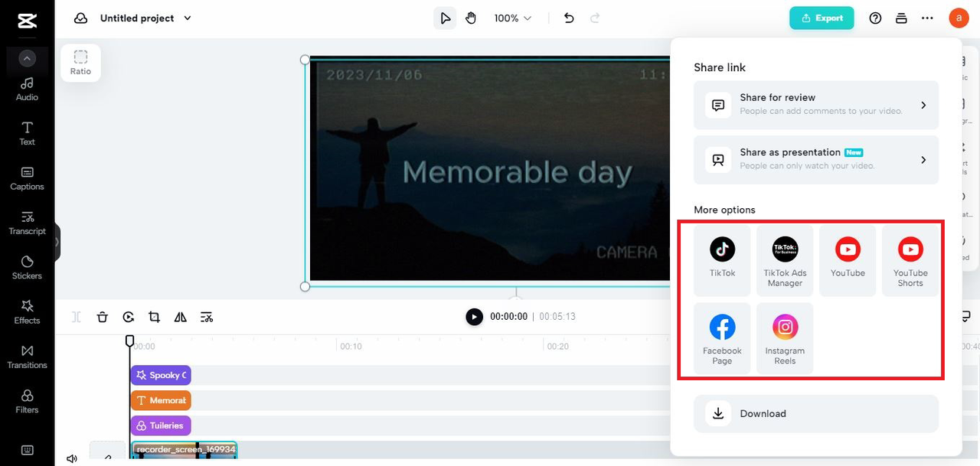Undo the last action

click(x=568, y=18)
